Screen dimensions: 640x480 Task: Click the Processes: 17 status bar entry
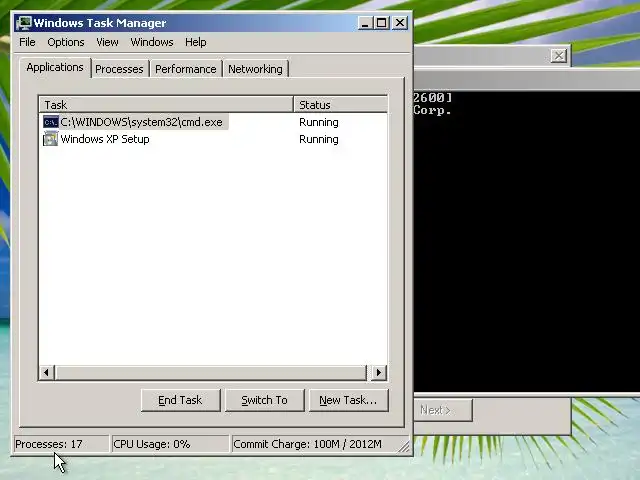point(61,444)
